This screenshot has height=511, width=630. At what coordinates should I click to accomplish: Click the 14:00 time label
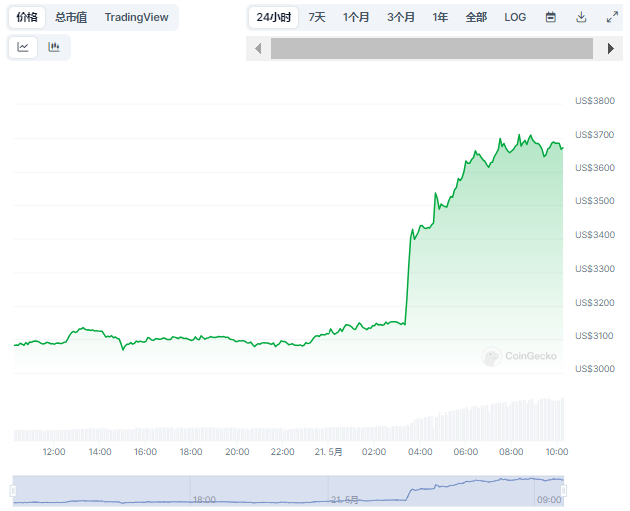pos(100,452)
